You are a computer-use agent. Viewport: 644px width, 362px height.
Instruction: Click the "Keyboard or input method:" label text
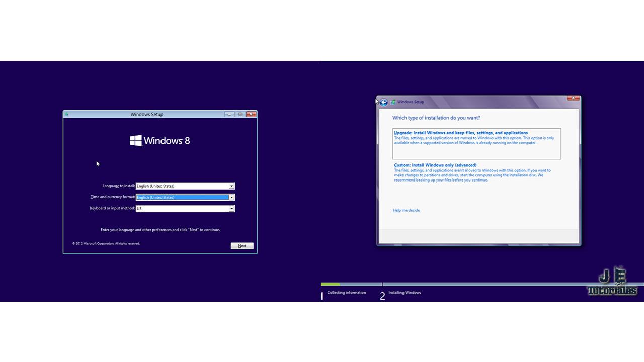[x=113, y=208]
